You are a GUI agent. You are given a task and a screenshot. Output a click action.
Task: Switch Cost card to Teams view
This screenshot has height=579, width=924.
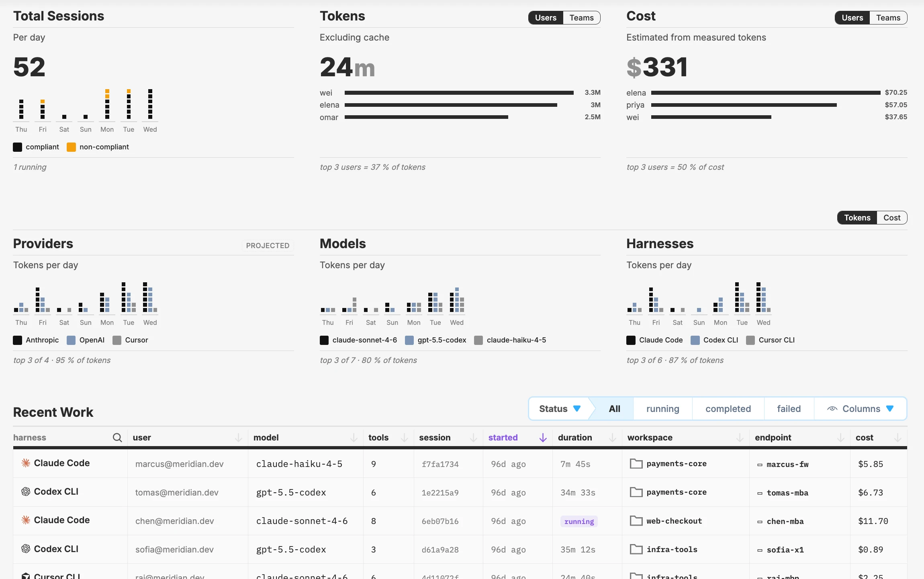pos(888,18)
